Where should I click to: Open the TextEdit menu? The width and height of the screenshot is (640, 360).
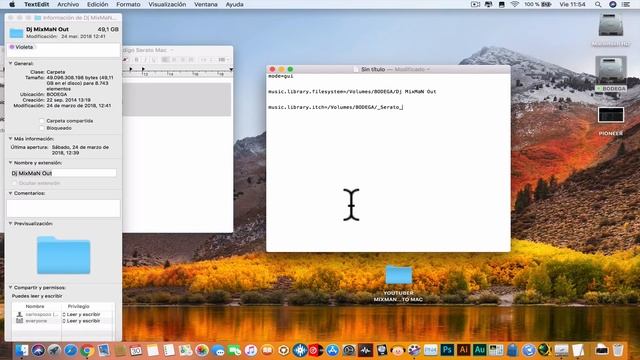[36, 4]
